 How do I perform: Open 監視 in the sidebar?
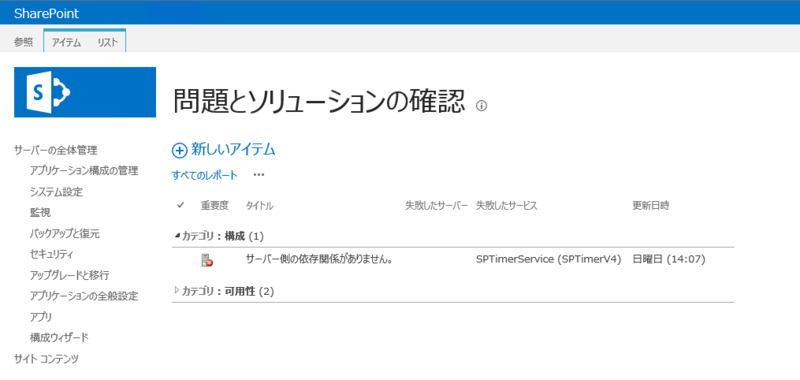click(40, 213)
